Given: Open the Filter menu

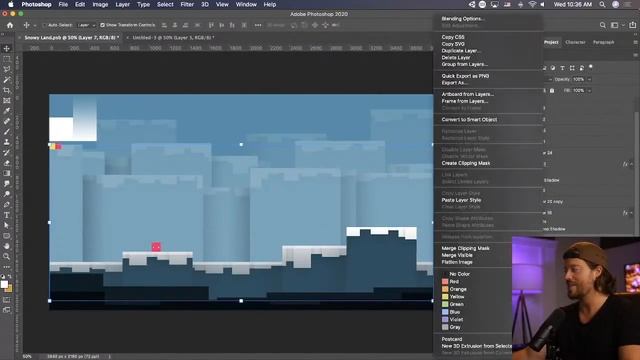Looking at the screenshot, I should click(187, 4).
